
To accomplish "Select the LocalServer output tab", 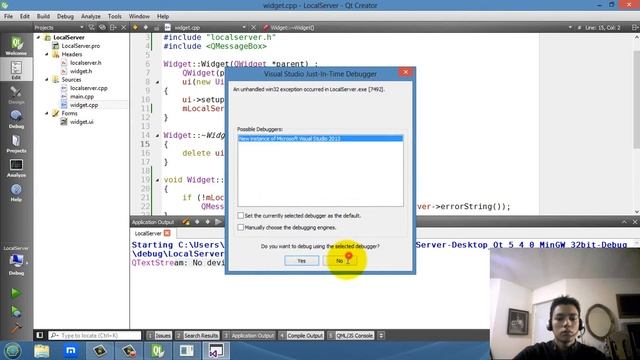I will click(x=148, y=233).
